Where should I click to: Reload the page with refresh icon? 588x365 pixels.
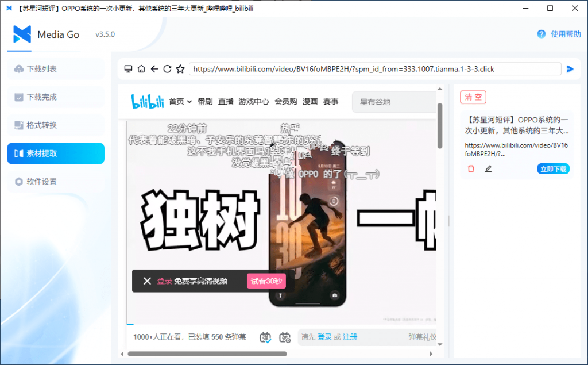coord(167,69)
